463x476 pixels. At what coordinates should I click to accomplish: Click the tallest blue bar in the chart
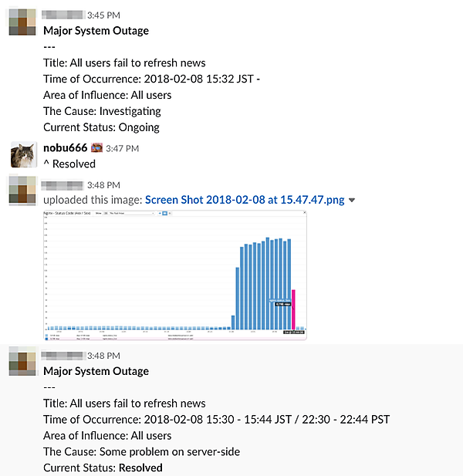point(268,284)
